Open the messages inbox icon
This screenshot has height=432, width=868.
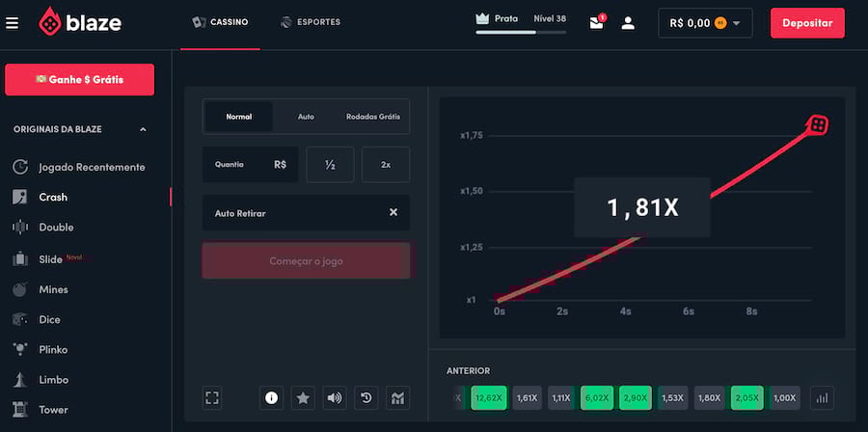pyautogui.click(x=597, y=23)
